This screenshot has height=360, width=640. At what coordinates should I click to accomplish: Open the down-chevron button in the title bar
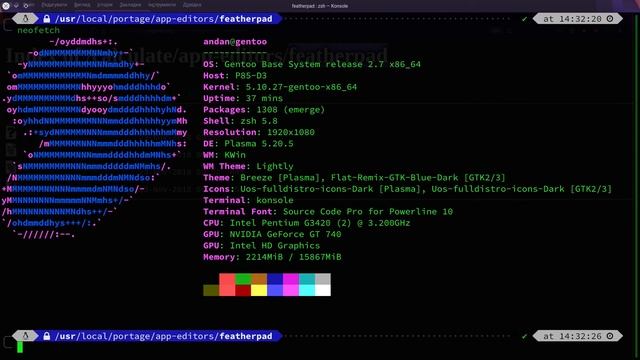coord(16,6)
